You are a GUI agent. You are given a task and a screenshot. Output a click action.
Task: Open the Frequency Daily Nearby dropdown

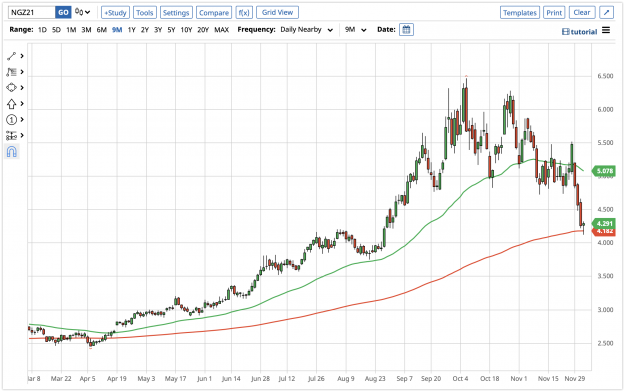(x=307, y=30)
